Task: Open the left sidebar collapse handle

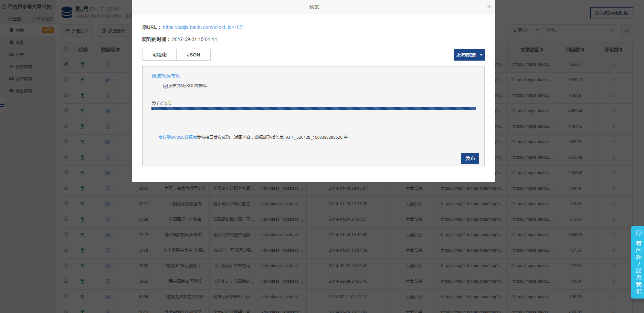Action: coord(2,105)
